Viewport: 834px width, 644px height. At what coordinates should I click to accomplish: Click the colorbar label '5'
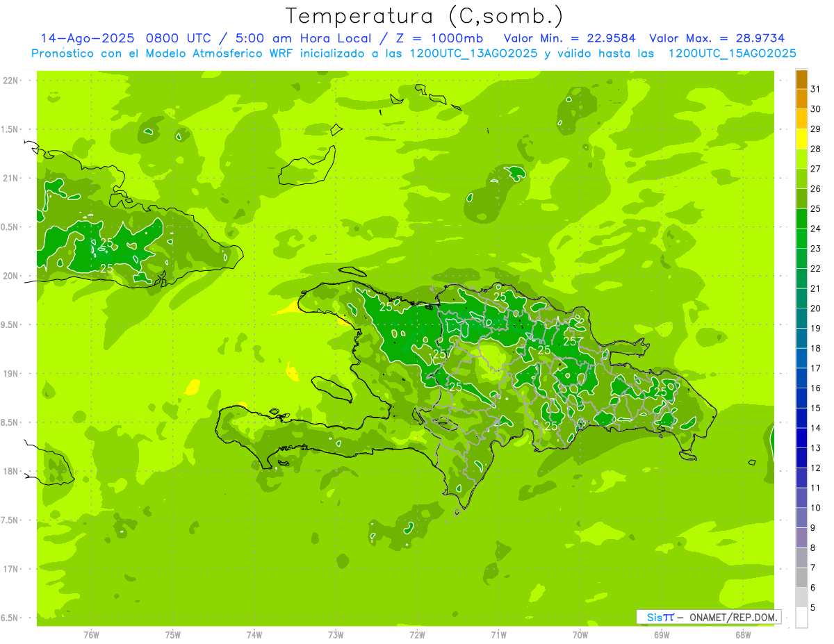tap(813, 607)
